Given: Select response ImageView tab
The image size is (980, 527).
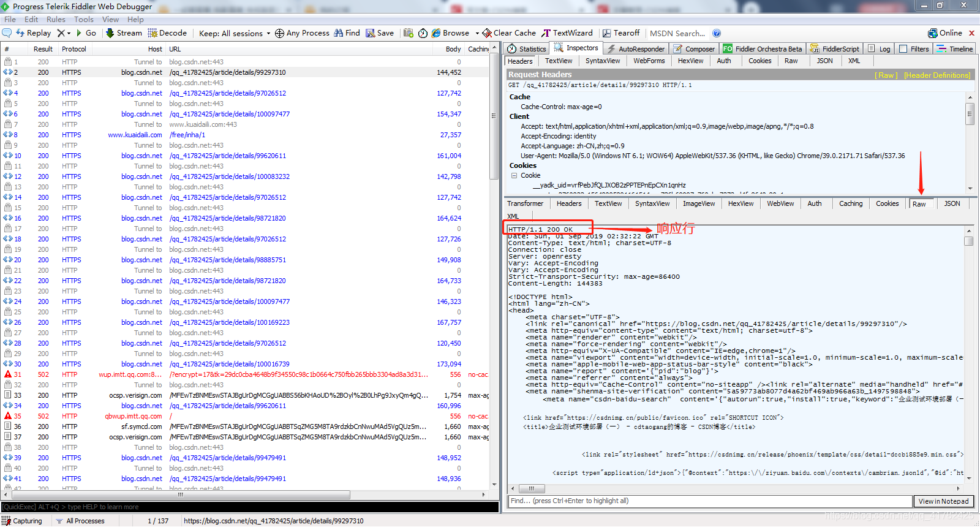Looking at the screenshot, I should point(699,203).
